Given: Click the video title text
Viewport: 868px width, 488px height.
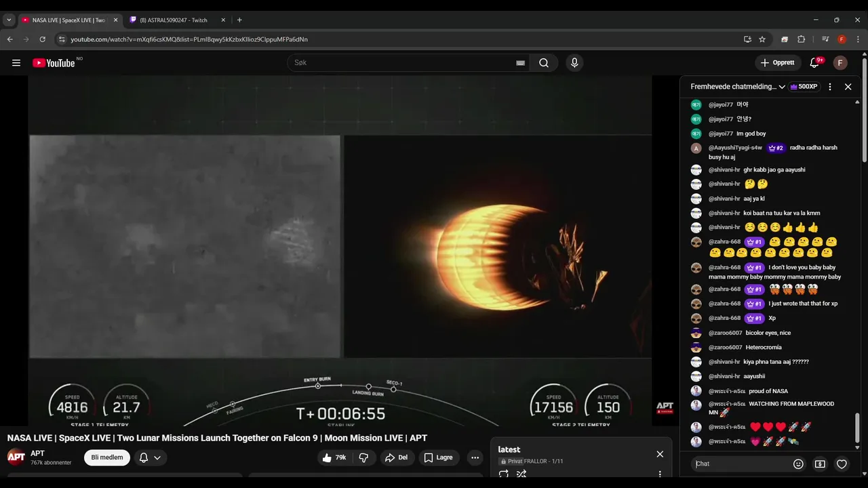Looking at the screenshot, I should (x=217, y=438).
